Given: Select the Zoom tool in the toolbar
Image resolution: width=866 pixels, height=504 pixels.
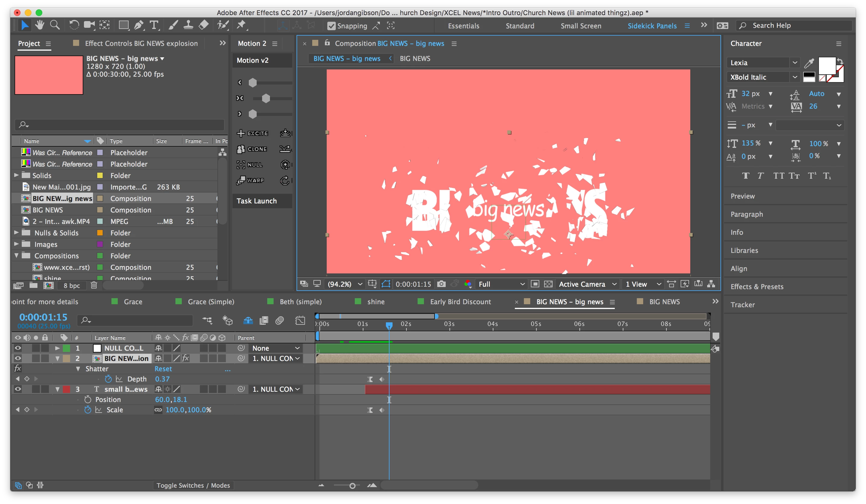Looking at the screenshot, I should point(55,25).
